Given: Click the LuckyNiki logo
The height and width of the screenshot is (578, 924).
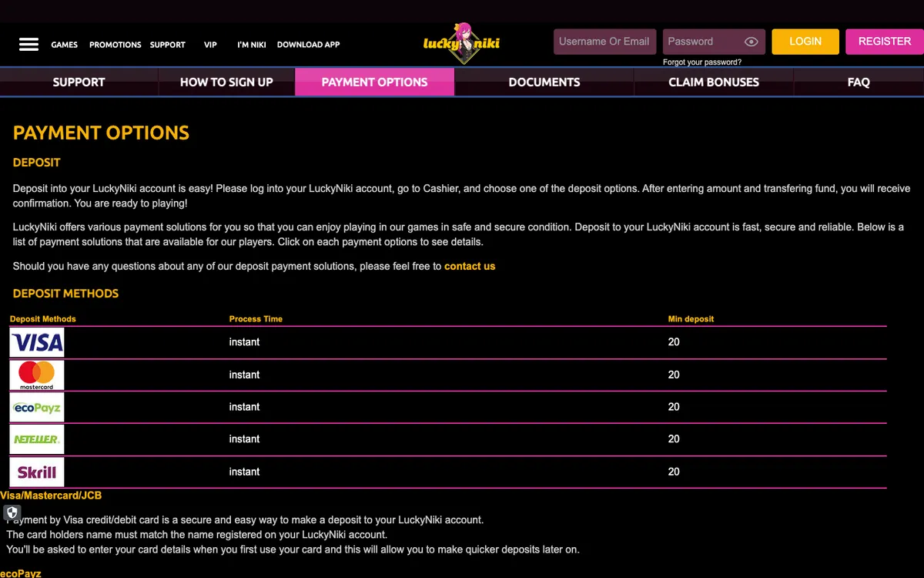Looking at the screenshot, I should click(x=462, y=42).
